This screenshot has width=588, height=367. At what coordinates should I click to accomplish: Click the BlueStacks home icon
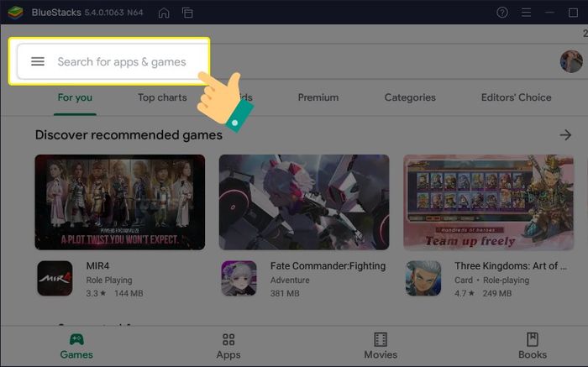164,13
